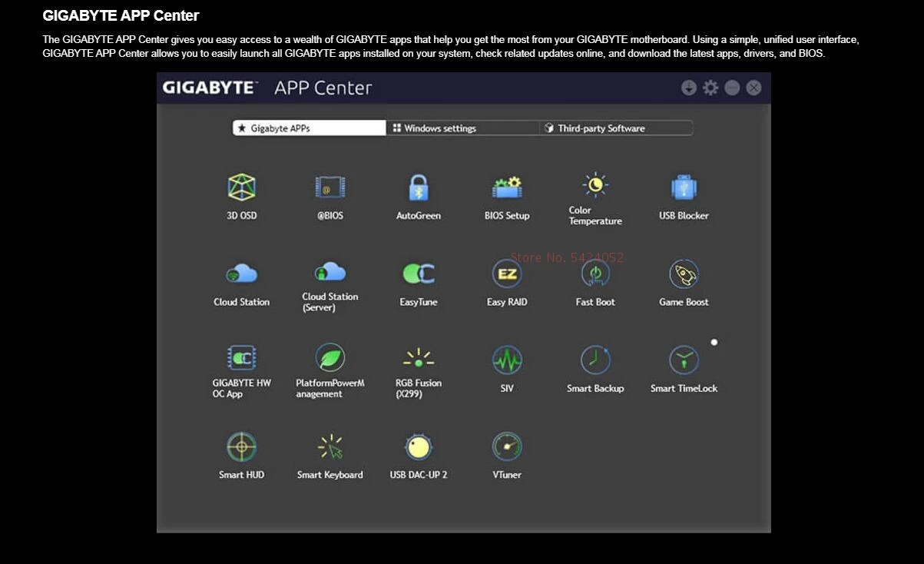924x564 pixels.
Task: Open APP Center settings gear
Action: click(x=710, y=88)
